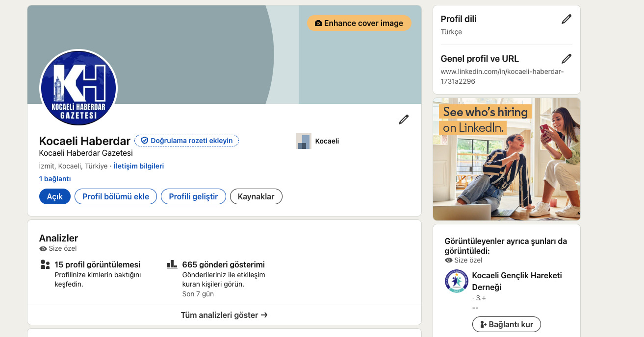Viewport: 644px width, 337px height.
Task: Click the Genel profil ve URL edit pencil
Action: pos(566,58)
